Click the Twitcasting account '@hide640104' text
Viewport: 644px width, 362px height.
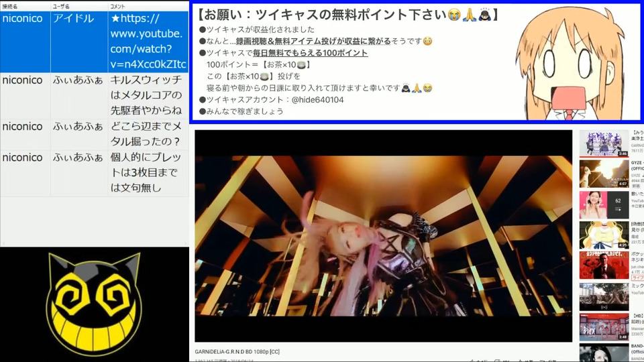click(317, 100)
